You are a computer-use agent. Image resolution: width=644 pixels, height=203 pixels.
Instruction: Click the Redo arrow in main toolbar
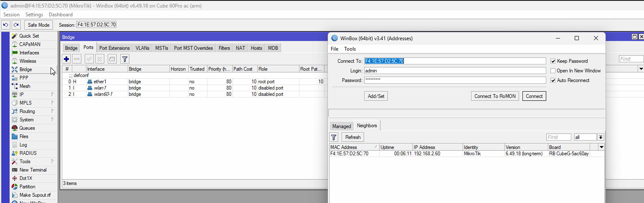point(16,25)
